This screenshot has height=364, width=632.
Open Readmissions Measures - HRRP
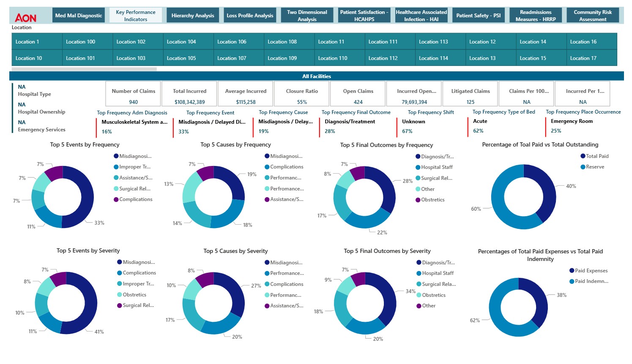click(536, 15)
